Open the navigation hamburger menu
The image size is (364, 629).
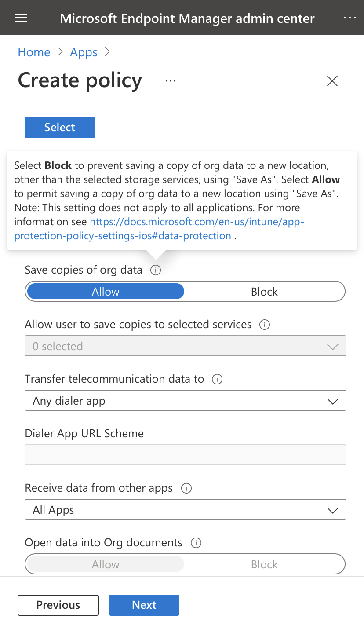21,18
